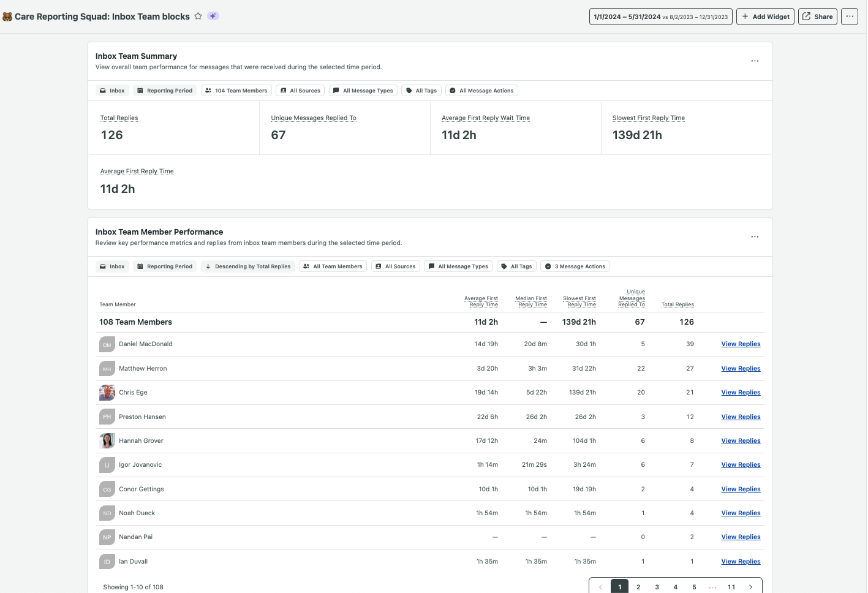Image resolution: width=868 pixels, height=593 pixels.
Task: Click the Share button
Action: pos(817,17)
